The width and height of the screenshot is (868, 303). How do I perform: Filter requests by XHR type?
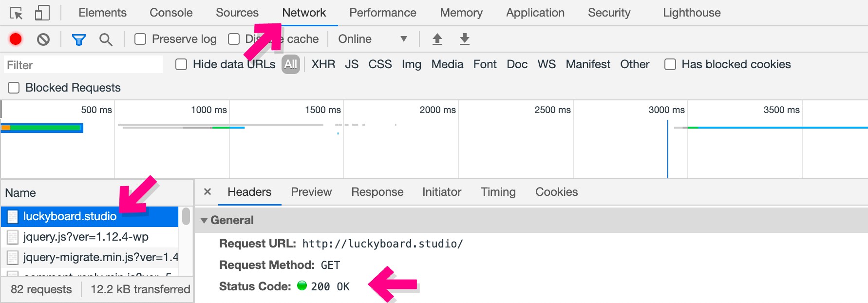(323, 64)
